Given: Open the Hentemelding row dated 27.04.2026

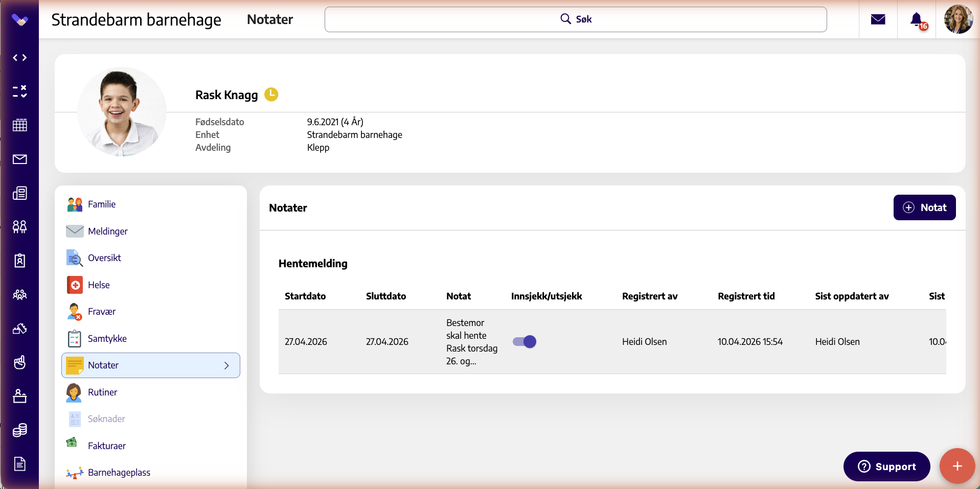Looking at the screenshot, I should pos(612,341).
